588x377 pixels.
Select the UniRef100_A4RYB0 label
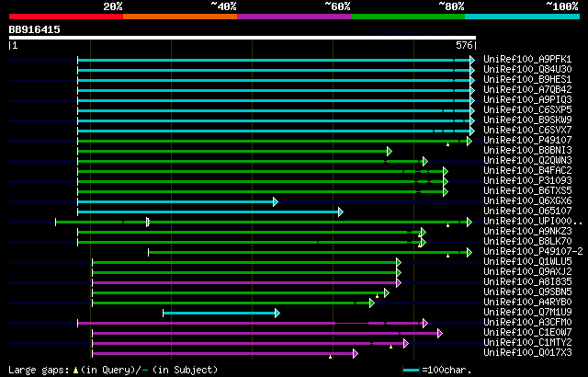click(527, 303)
